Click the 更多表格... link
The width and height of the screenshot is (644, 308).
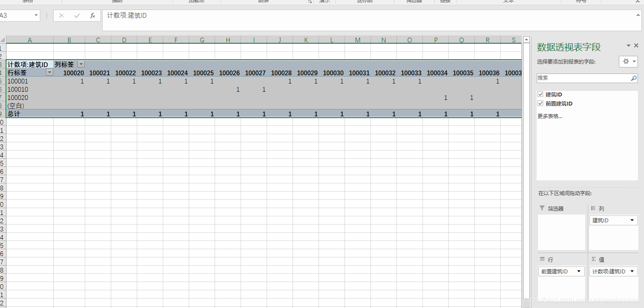click(x=550, y=116)
